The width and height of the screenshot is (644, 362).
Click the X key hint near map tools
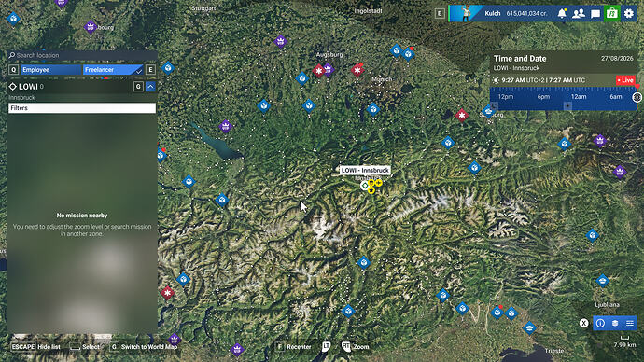point(583,323)
